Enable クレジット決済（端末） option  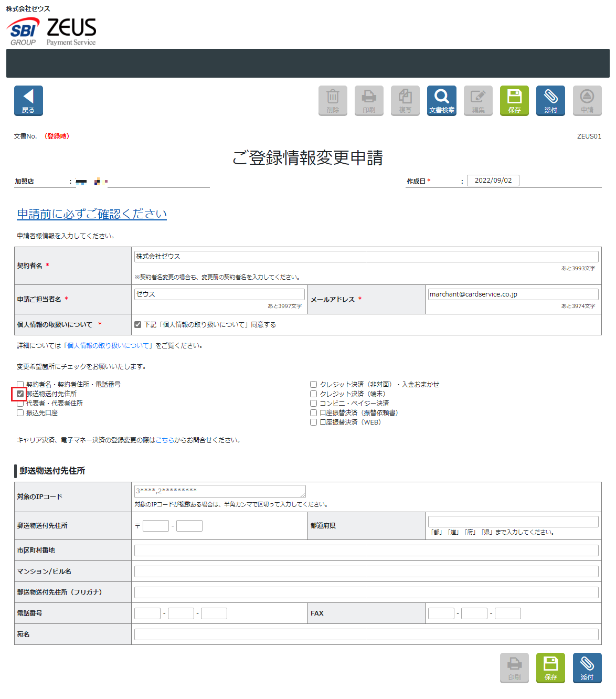[x=313, y=394]
